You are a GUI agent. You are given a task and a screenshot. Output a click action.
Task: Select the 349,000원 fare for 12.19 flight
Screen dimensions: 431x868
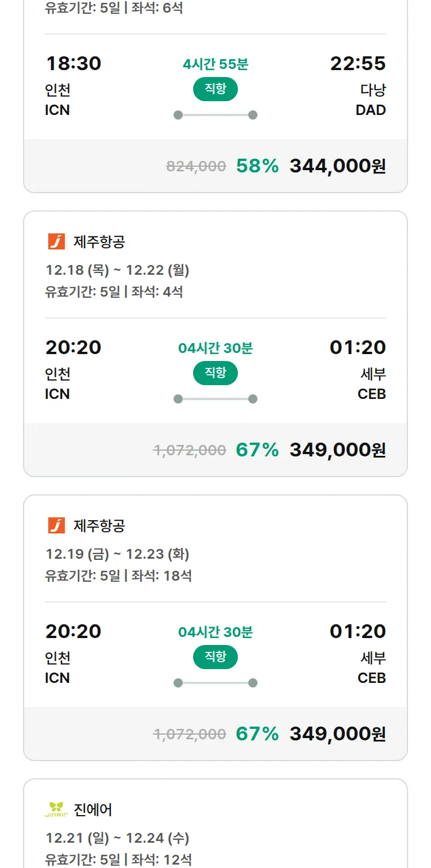point(337,734)
